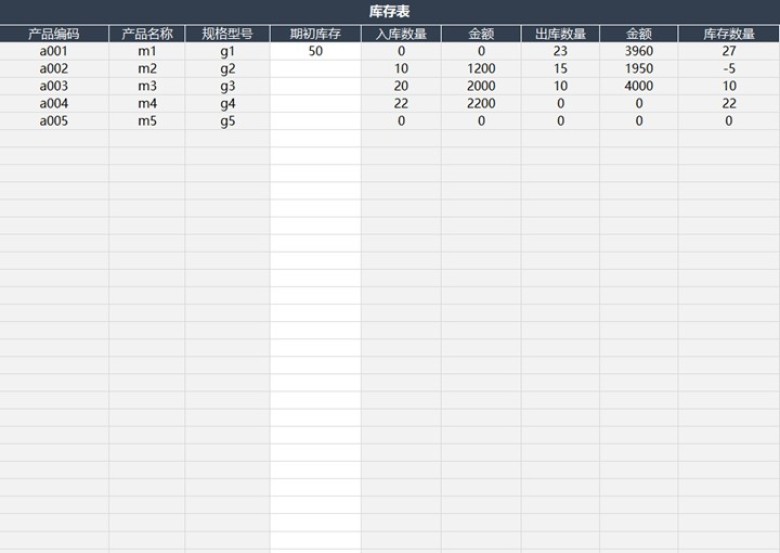Select the 出库数量 column header
Viewport: 780px width, 553px height.
pyautogui.click(x=560, y=34)
